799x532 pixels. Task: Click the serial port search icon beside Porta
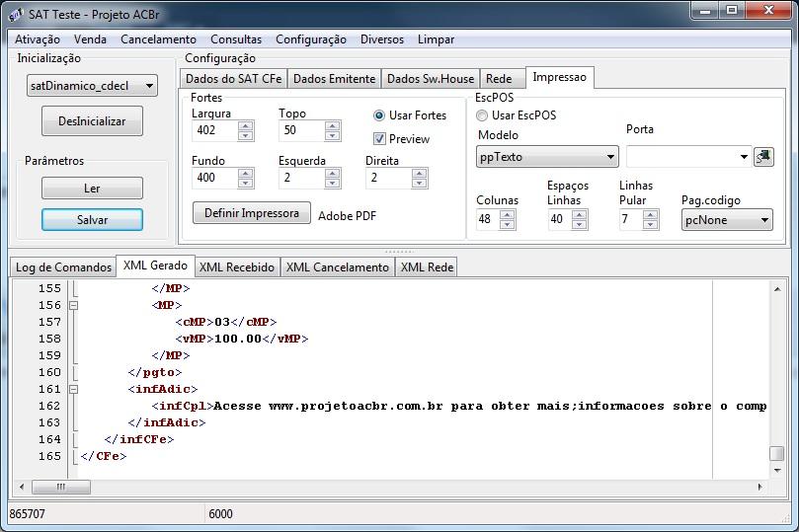coord(763,157)
